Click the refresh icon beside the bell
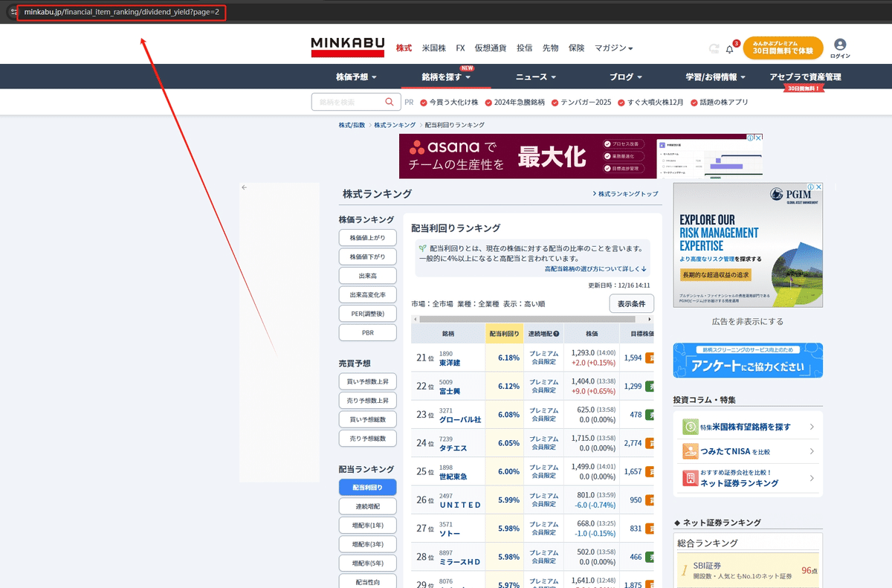 [x=714, y=48]
